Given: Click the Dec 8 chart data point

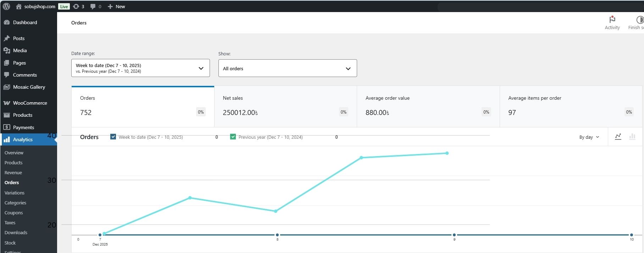Looking at the screenshot, I should pyautogui.click(x=277, y=235).
